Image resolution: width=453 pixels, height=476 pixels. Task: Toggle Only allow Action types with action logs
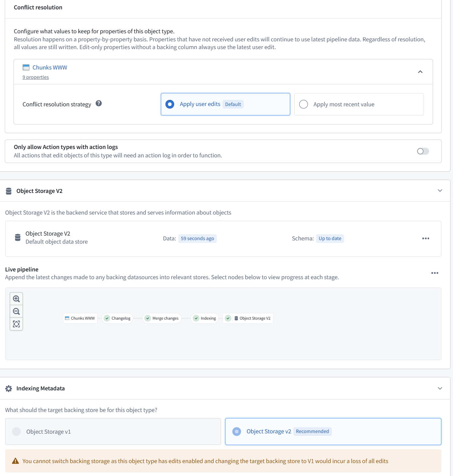(x=423, y=151)
